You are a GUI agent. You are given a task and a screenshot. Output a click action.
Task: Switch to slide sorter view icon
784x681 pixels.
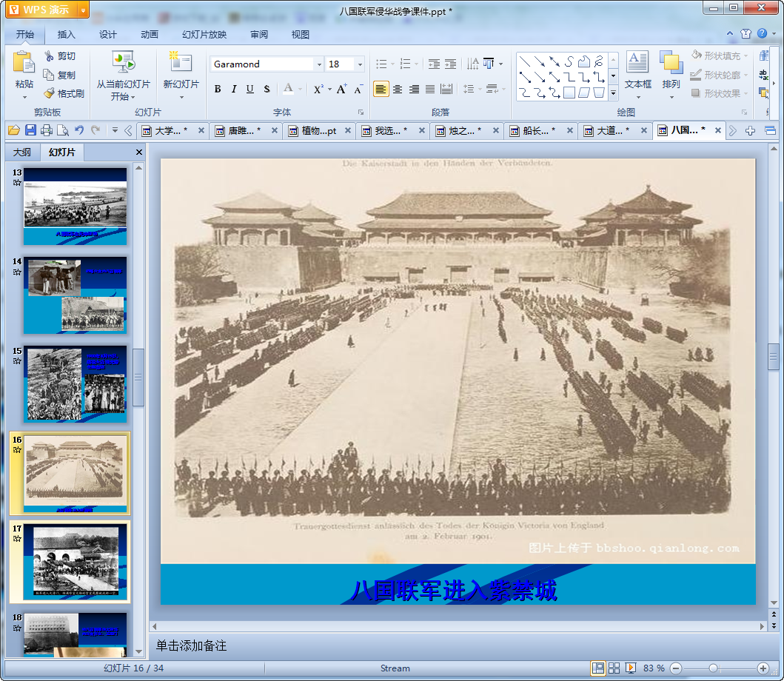pyautogui.click(x=614, y=668)
